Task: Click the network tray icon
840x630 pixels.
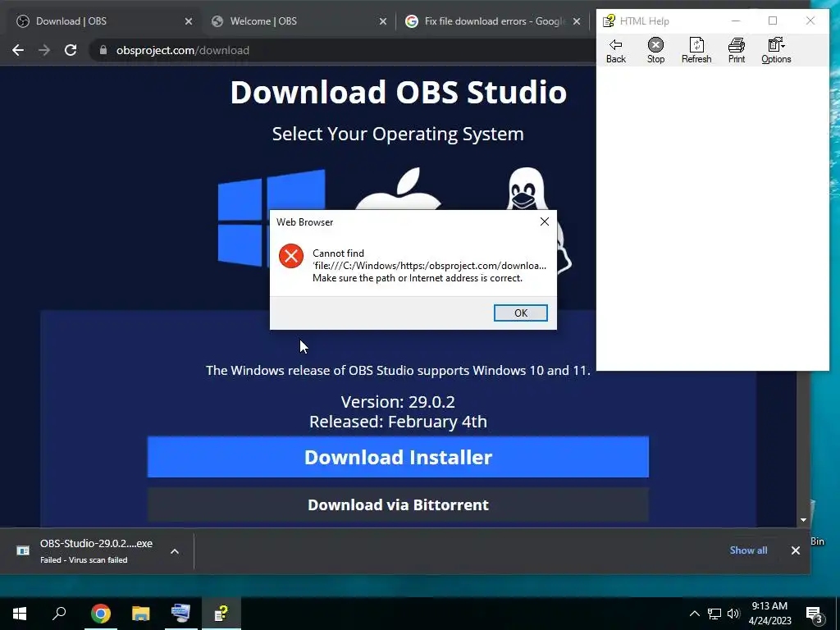Action: point(714,614)
